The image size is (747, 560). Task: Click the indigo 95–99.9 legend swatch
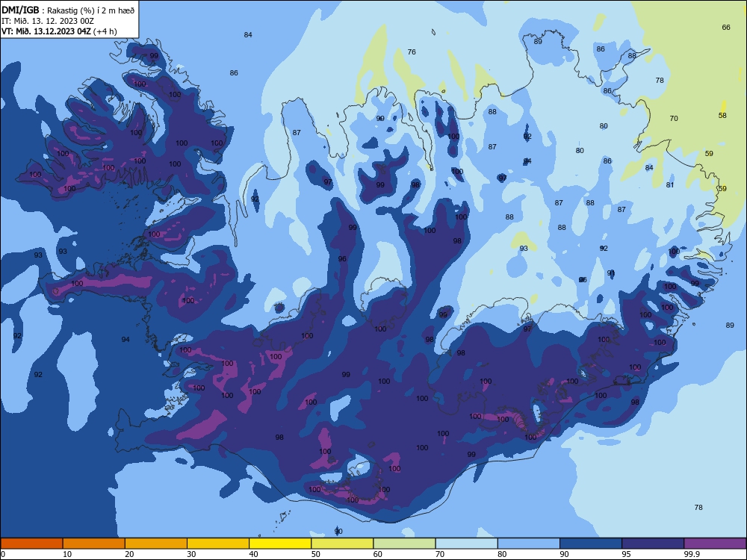pos(653,544)
